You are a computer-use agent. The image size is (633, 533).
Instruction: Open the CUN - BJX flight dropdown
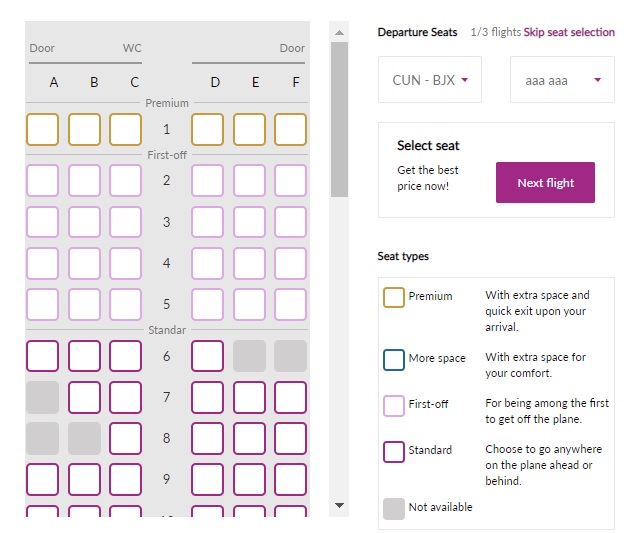tap(430, 80)
